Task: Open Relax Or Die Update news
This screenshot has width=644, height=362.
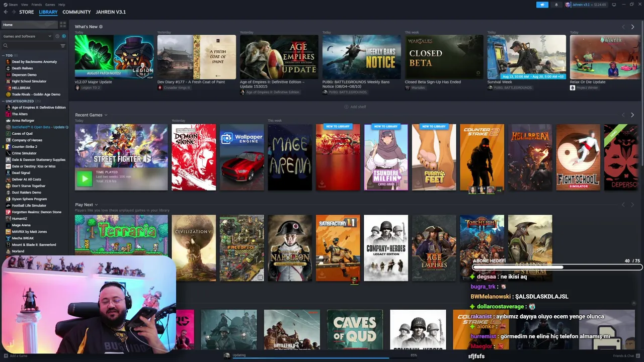Action: tap(605, 57)
